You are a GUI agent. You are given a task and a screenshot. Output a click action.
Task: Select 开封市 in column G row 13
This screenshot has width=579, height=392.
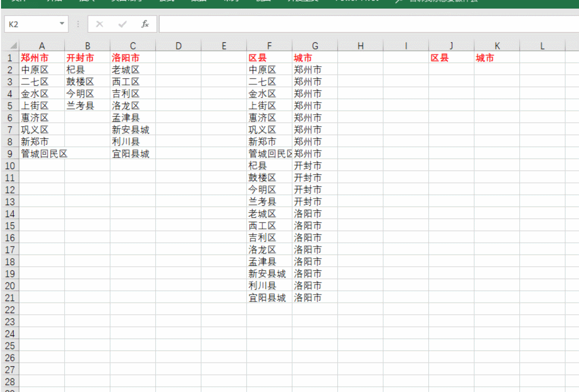(x=315, y=202)
